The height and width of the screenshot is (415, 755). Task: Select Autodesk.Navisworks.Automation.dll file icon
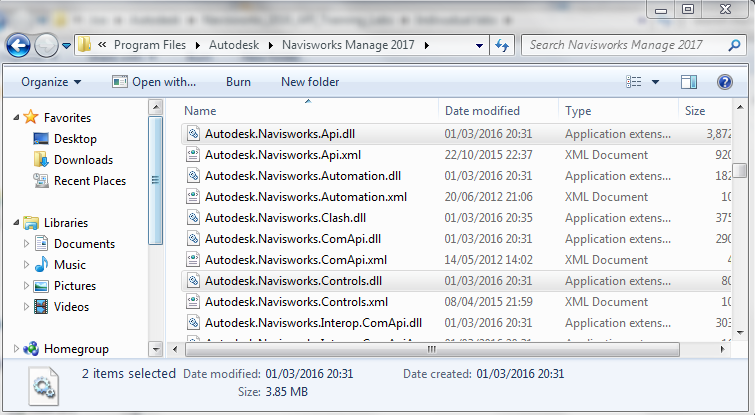(193, 176)
